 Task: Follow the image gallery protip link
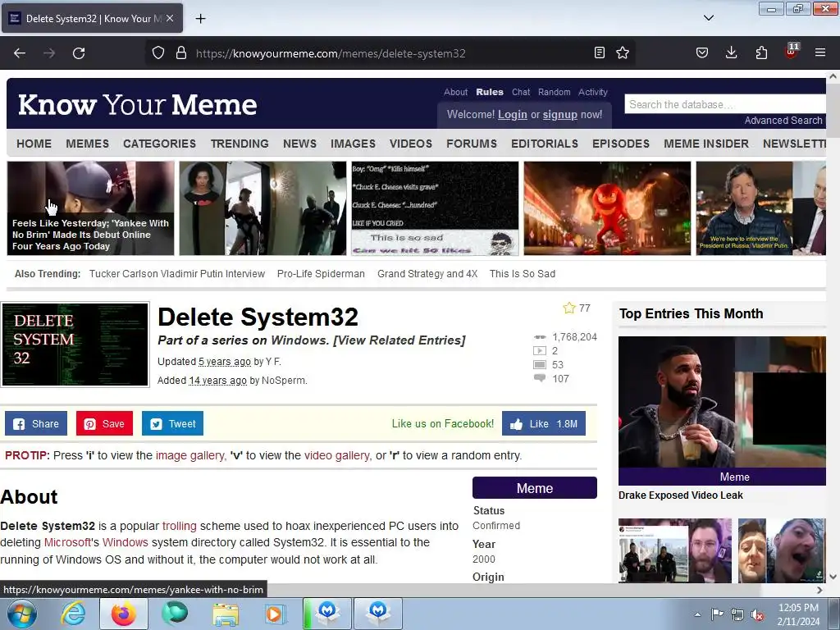[x=189, y=455]
